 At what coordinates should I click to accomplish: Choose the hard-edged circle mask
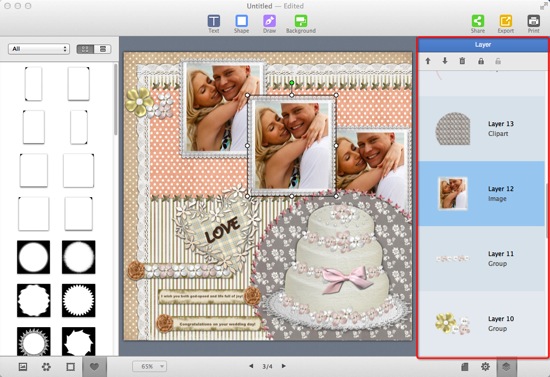tap(33, 257)
